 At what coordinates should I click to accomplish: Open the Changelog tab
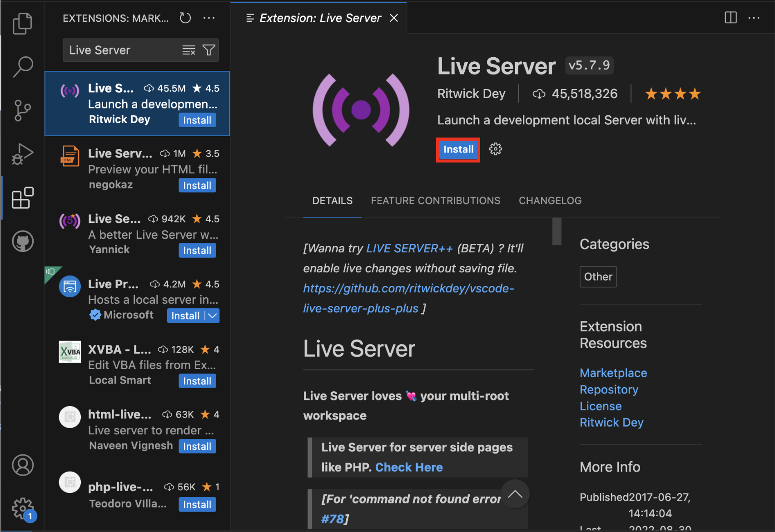pos(550,200)
